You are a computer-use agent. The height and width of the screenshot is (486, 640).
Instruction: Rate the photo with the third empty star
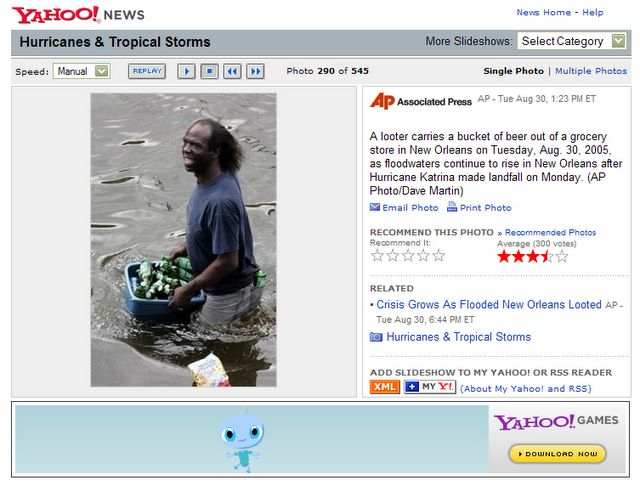pyautogui.click(x=408, y=256)
